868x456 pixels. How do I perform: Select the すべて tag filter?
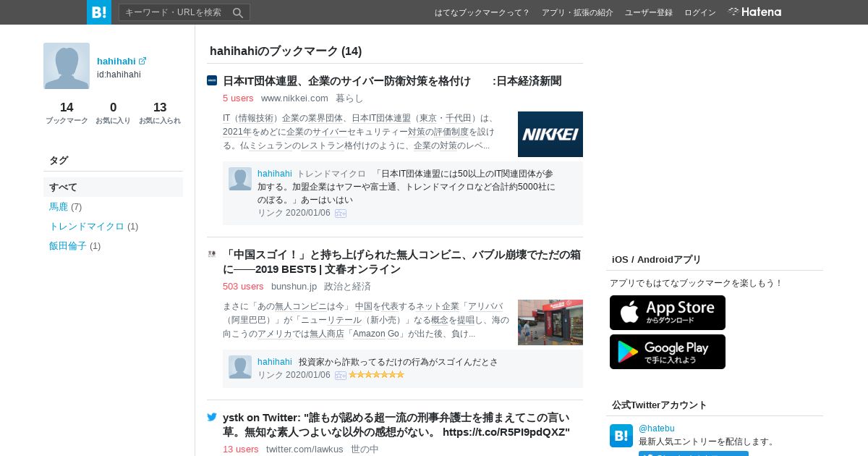(113, 187)
